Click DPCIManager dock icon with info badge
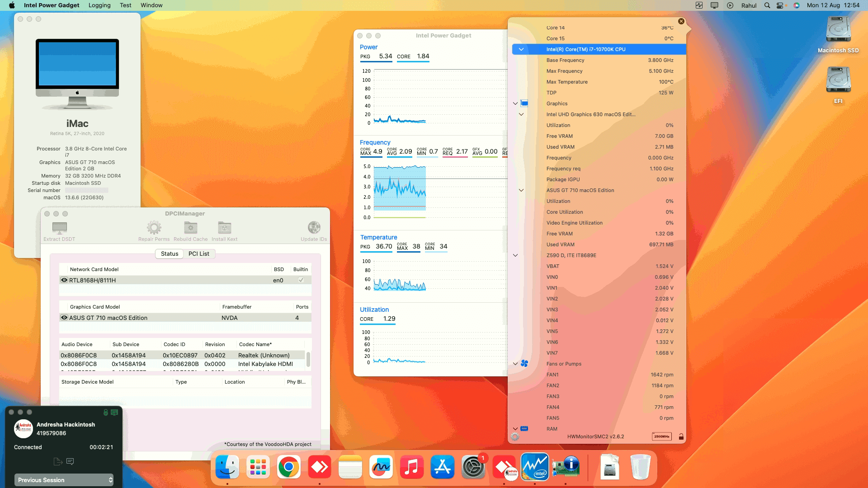 (x=566, y=467)
